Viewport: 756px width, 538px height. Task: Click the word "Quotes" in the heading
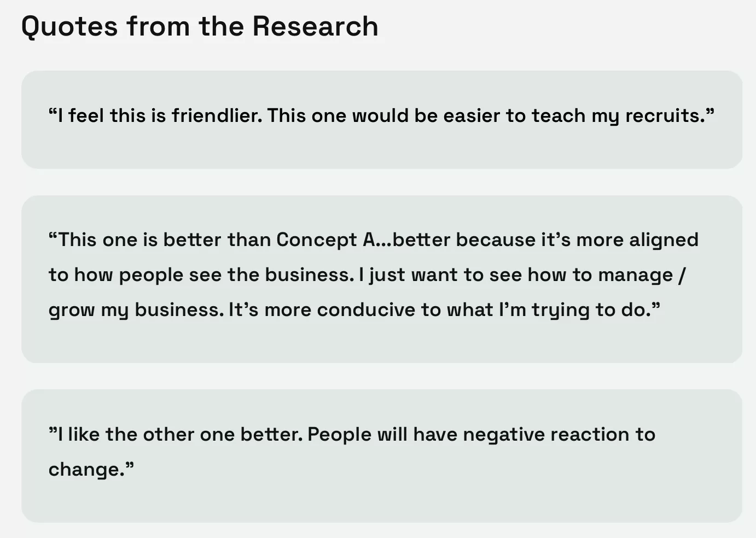click(x=69, y=26)
